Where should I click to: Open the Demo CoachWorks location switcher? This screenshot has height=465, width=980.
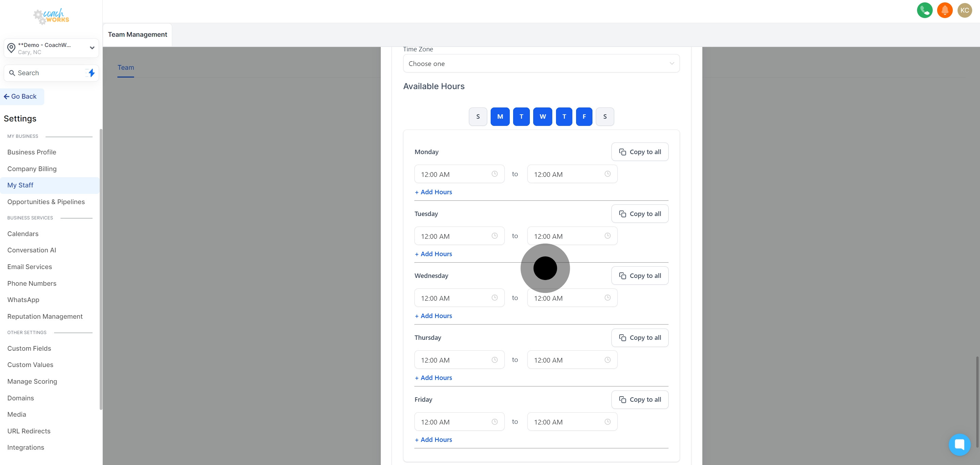(x=51, y=48)
